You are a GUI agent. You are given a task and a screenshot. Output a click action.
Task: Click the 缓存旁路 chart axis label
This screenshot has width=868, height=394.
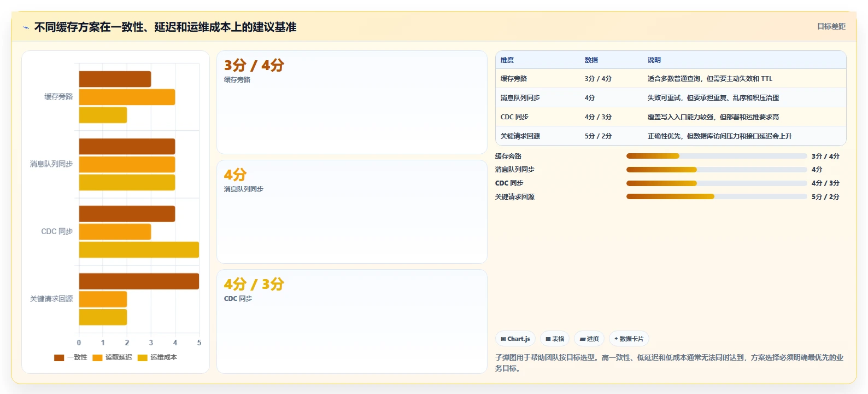[x=58, y=97]
